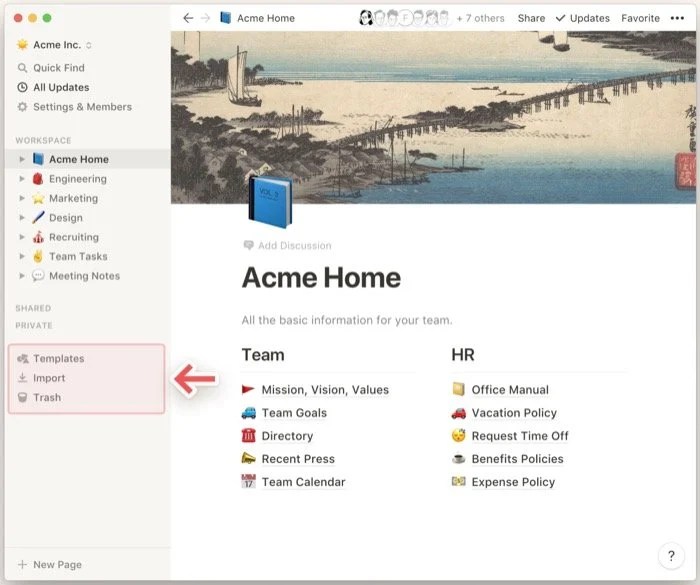Click the coffee cup icon by Benefits
The image size is (700, 585).
coord(458,459)
